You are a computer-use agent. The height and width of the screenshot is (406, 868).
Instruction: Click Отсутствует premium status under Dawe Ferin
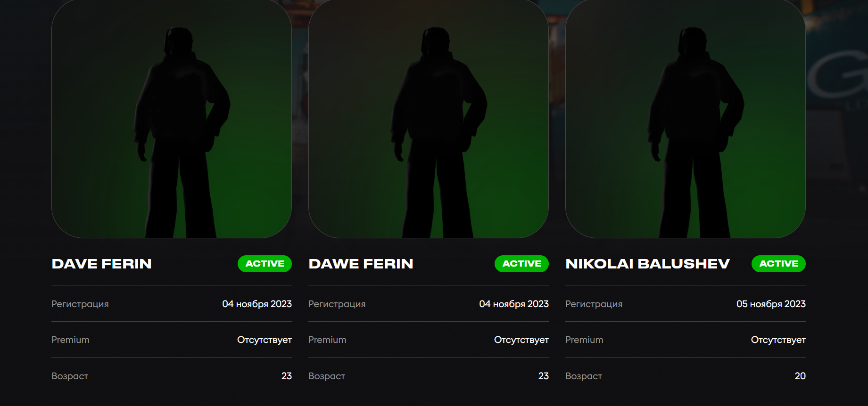click(521, 340)
